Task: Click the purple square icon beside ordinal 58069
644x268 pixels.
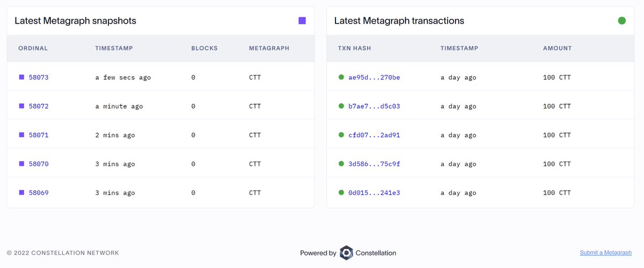Action: coord(21,192)
